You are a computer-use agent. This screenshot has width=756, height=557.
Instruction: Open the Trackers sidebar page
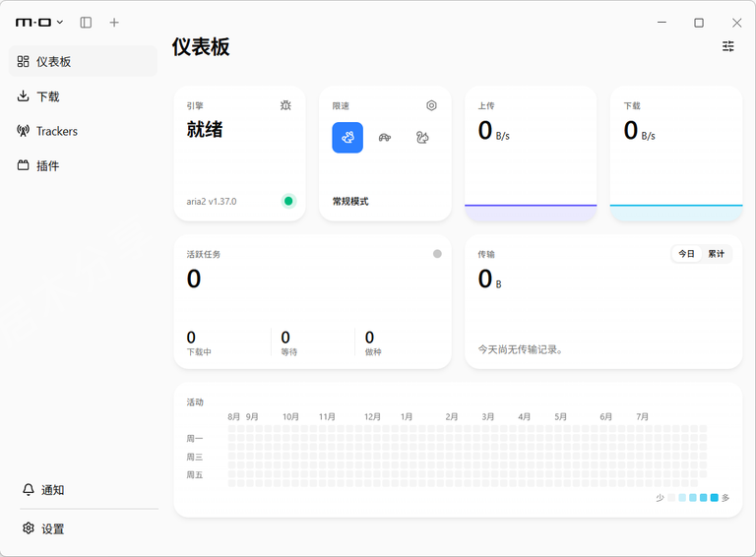tap(83, 131)
